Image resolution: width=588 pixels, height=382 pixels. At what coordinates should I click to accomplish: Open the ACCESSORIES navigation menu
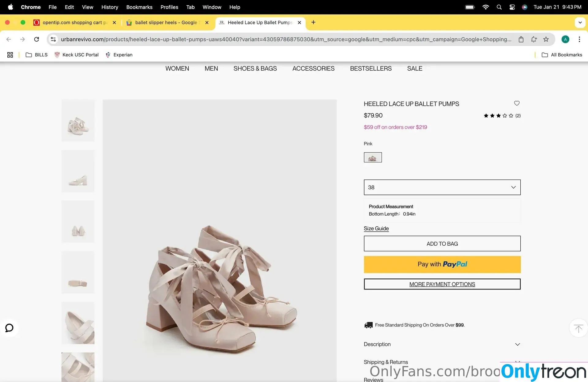[313, 69]
